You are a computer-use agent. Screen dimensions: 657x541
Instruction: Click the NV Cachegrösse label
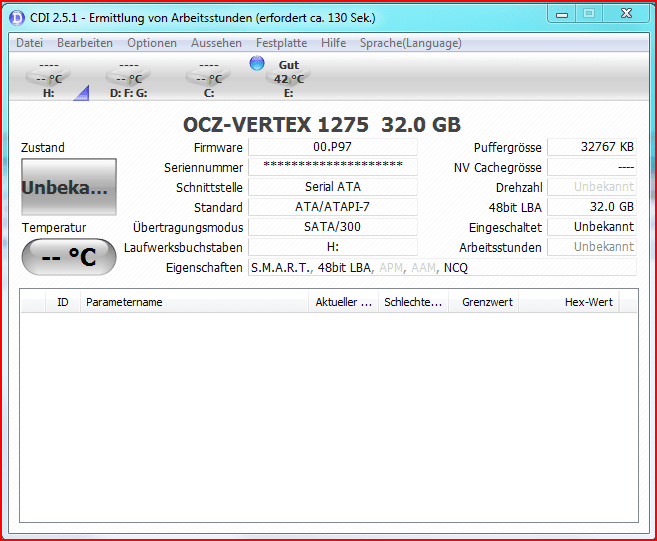click(x=498, y=168)
